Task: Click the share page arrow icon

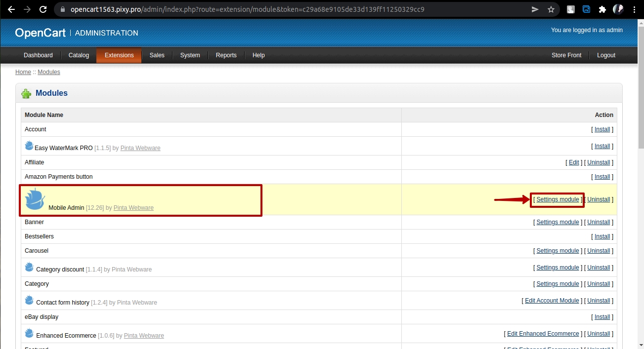Action: [535, 9]
